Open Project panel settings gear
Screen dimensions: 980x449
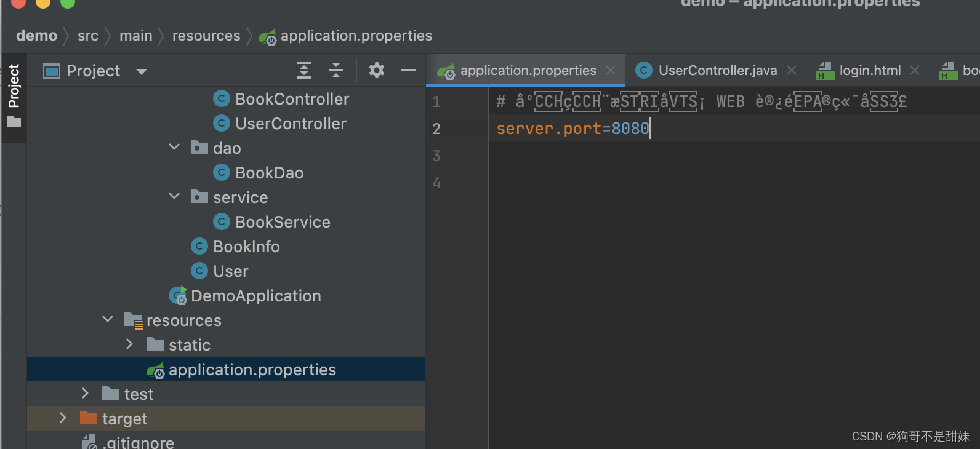tap(377, 71)
